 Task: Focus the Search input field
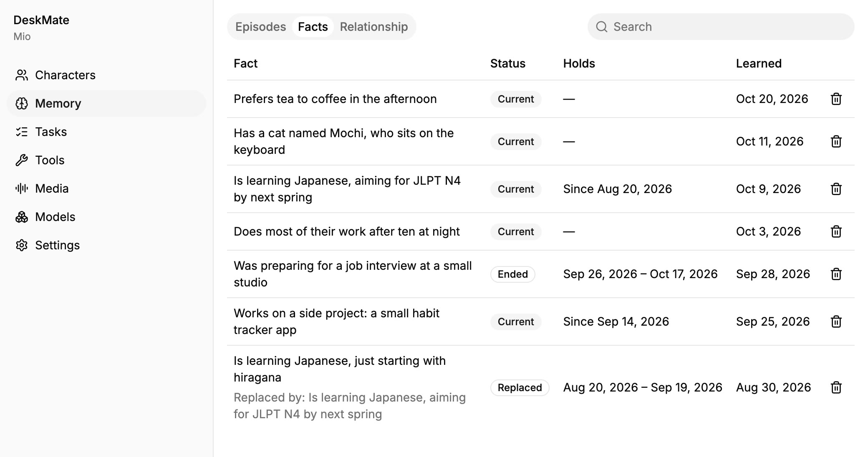tap(721, 27)
